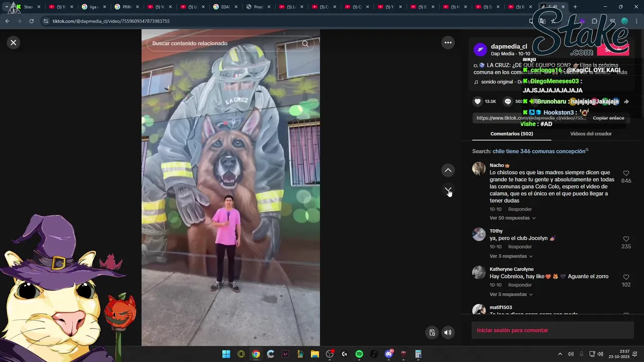Click the tiktok.com address bar URL
This screenshot has width=644, height=362.
tap(111, 21)
